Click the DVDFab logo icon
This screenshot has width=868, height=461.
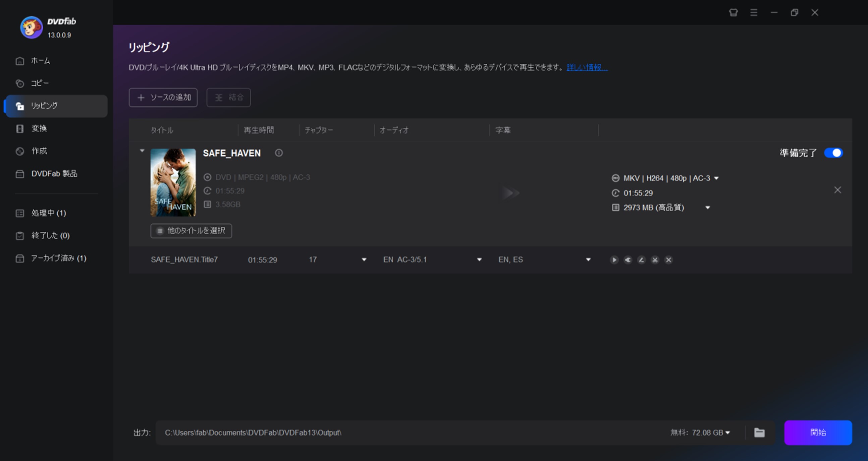tap(31, 27)
